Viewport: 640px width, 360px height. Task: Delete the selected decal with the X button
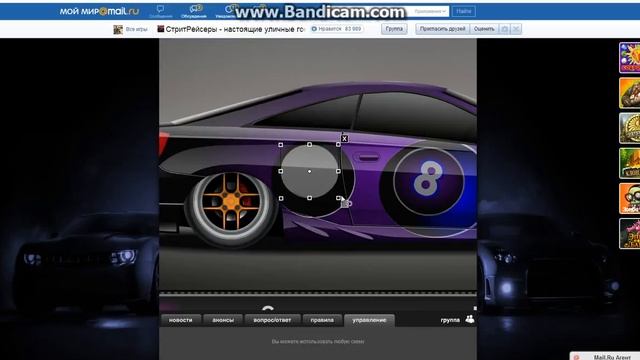344,139
